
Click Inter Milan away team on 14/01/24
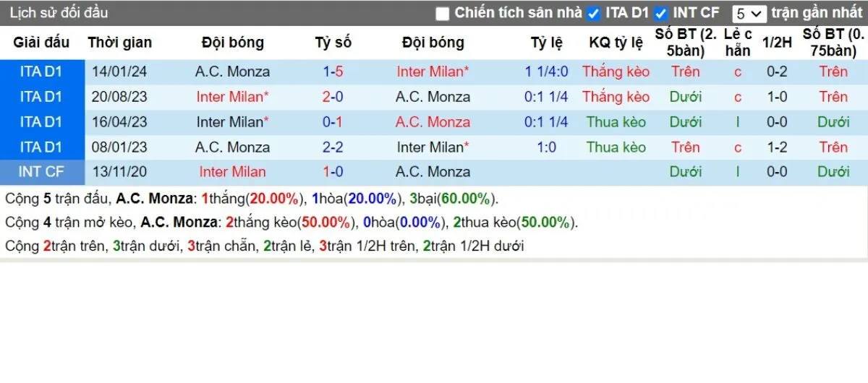[x=433, y=72]
